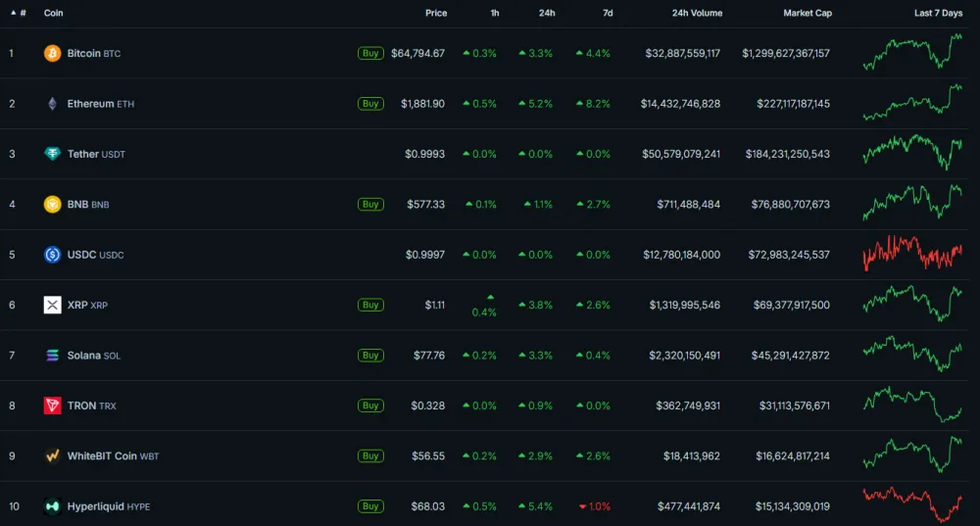Viewport: 980px width, 526px height.
Task: Click Buy button for Hyperliquid
Action: [x=370, y=506]
